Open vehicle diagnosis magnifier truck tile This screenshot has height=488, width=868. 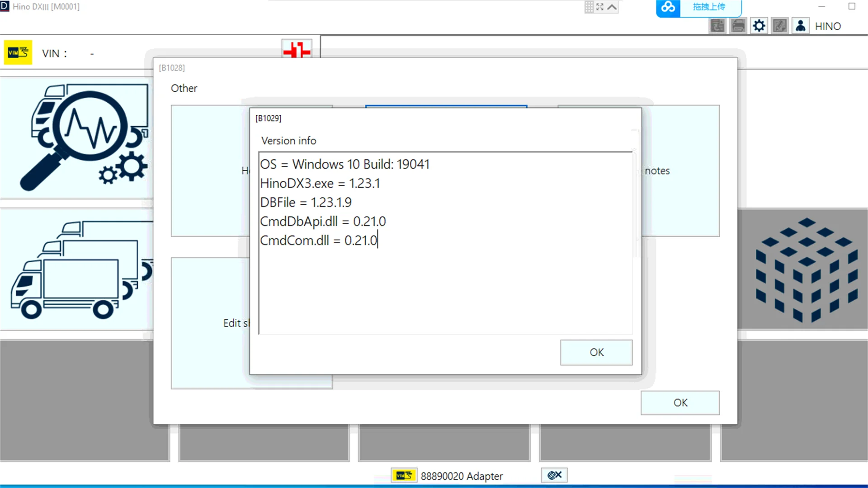[x=77, y=138]
